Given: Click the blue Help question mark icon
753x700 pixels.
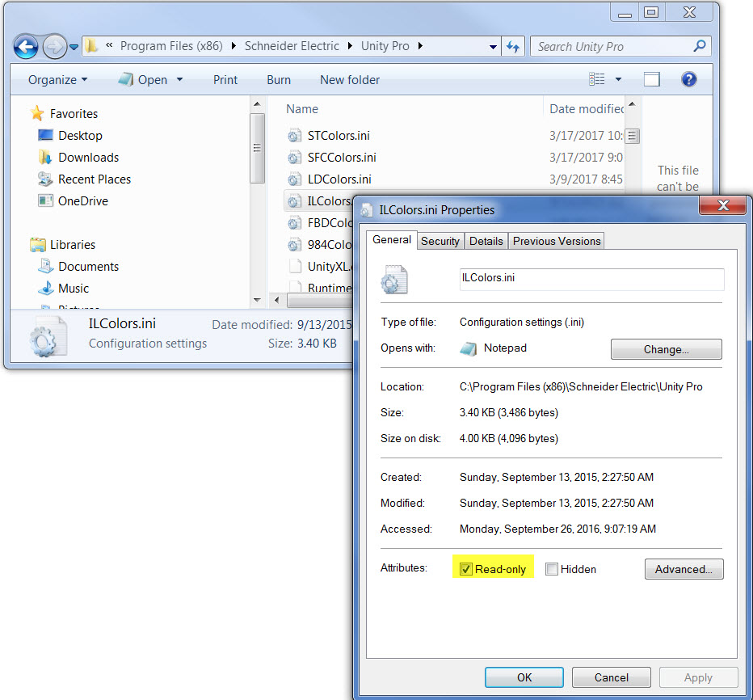Looking at the screenshot, I should point(688,79).
